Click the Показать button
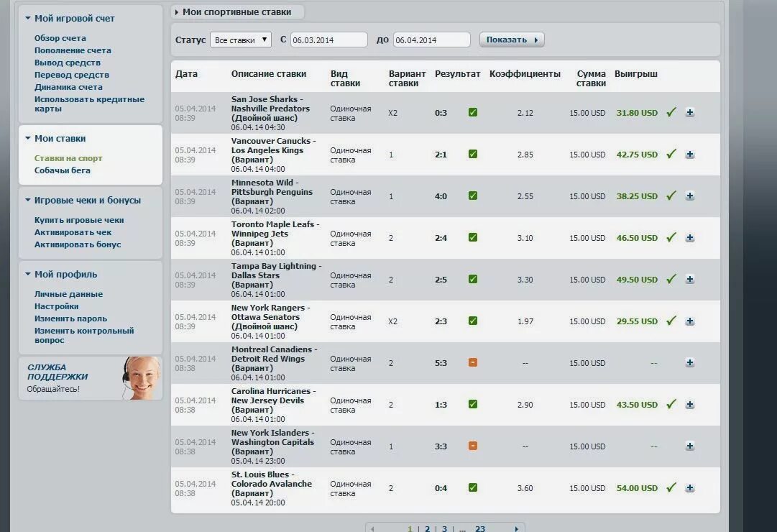The width and height of the screenshot is (777, 532). point(512,40)
